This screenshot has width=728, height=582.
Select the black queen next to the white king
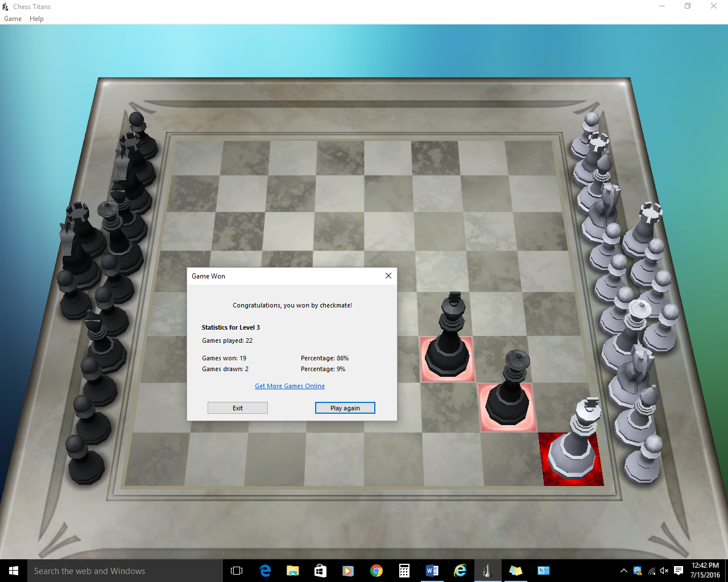[x=508, y=392]
